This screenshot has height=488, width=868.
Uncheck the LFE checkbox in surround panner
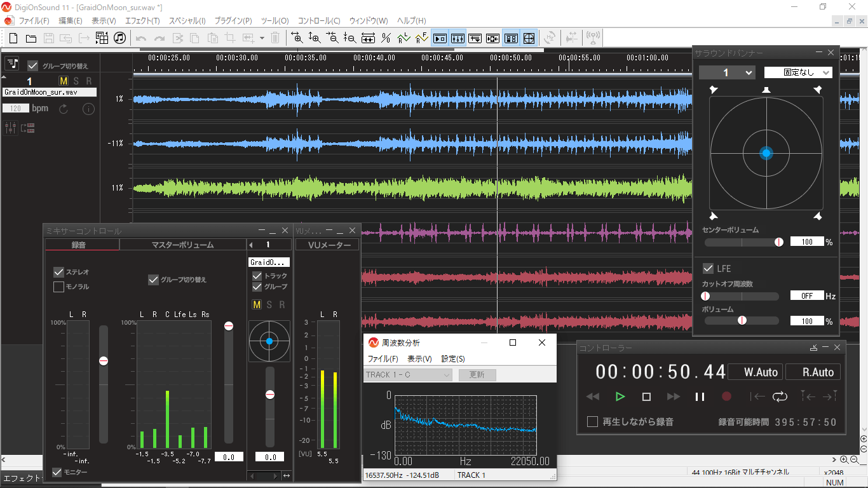coord(708,269)
